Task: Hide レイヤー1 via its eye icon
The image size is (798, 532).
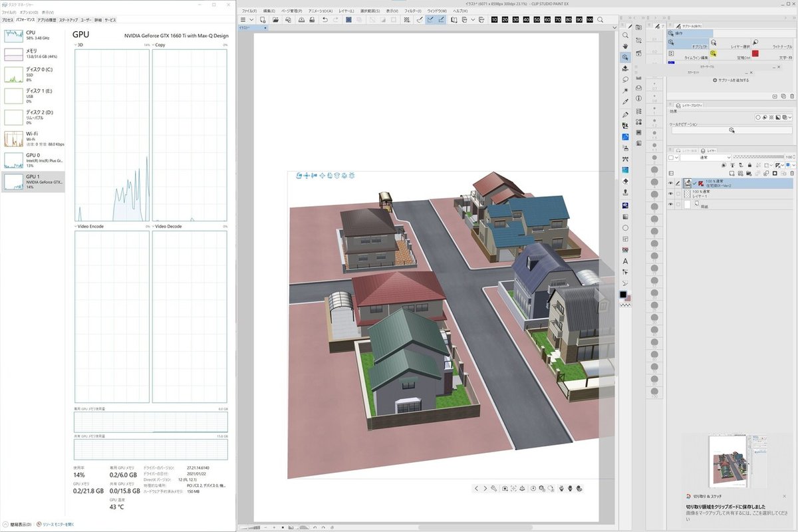Action: 671,194
